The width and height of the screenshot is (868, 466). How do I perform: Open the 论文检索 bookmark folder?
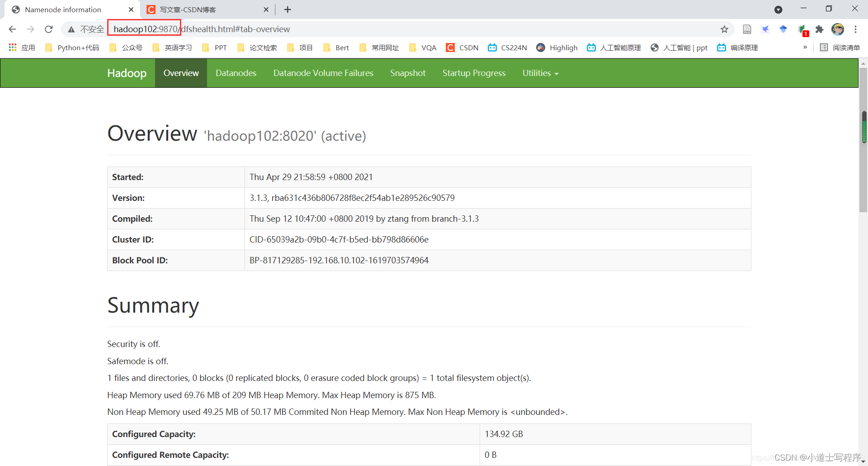(x=257, y=48)
